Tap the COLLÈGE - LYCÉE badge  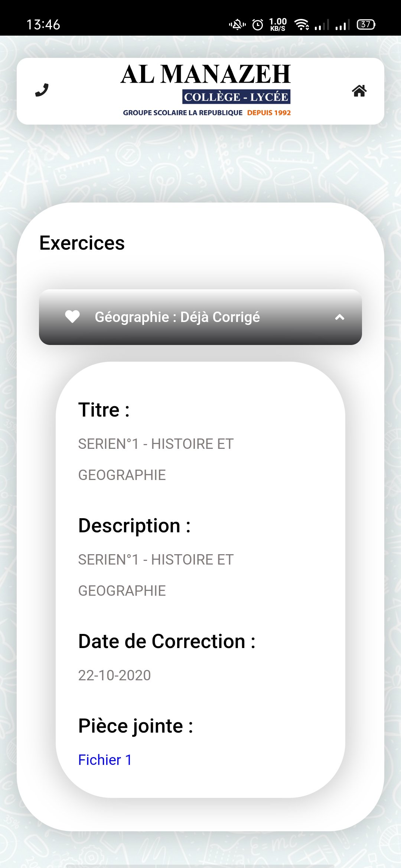tap(236, 97)
